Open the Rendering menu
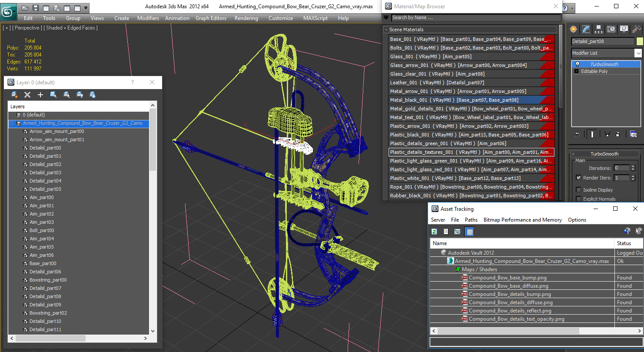Viewport: 644px width, 352px height. pyautogui.click(x=246, y=18)
